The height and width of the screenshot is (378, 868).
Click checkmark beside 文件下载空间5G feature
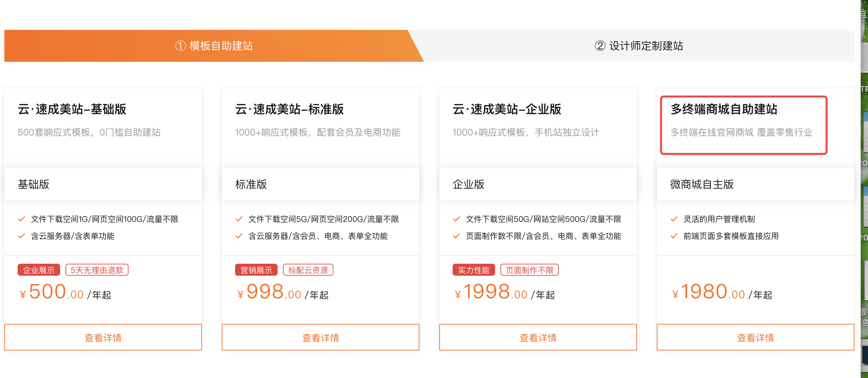pyautogui.click(x=239, y=219)
